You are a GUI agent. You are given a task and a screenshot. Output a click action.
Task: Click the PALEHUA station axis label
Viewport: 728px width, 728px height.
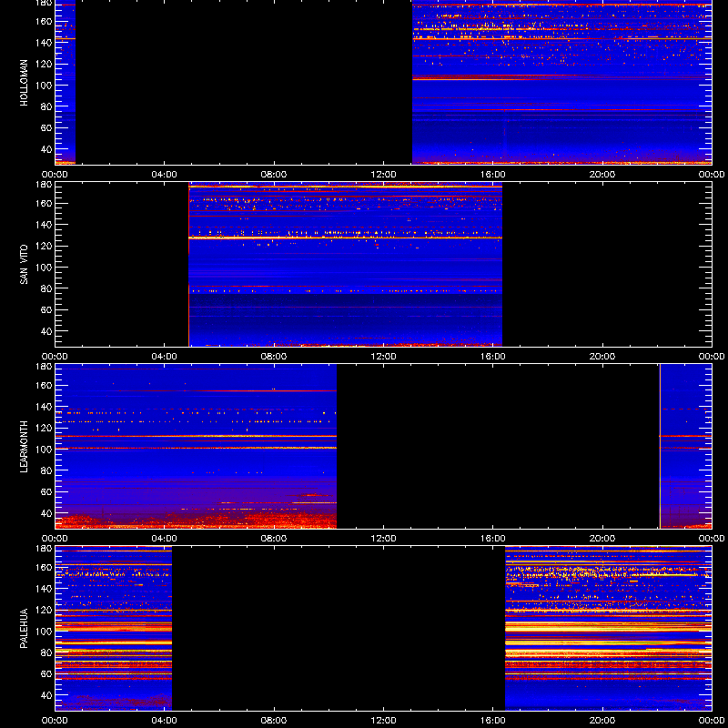(25, 629)
